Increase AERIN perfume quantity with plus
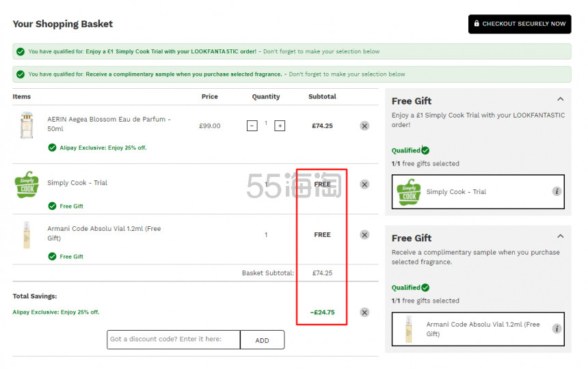 point(280,126)
